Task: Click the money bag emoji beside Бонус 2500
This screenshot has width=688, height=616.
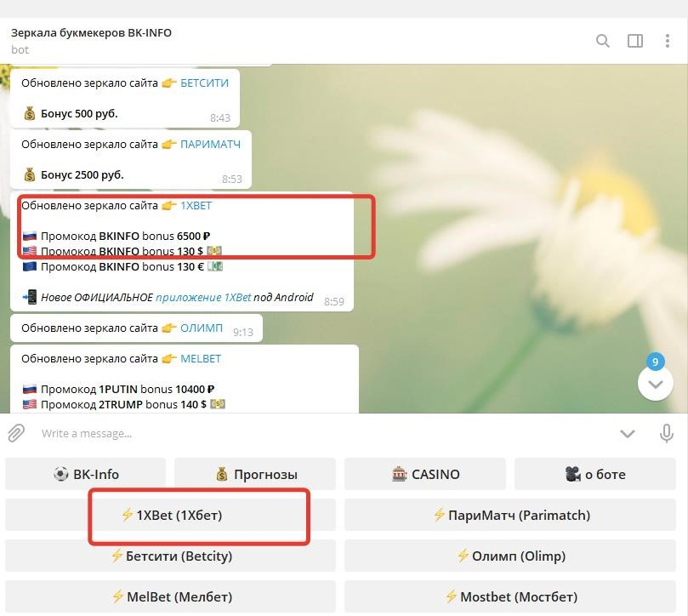Action: point(30,174)
